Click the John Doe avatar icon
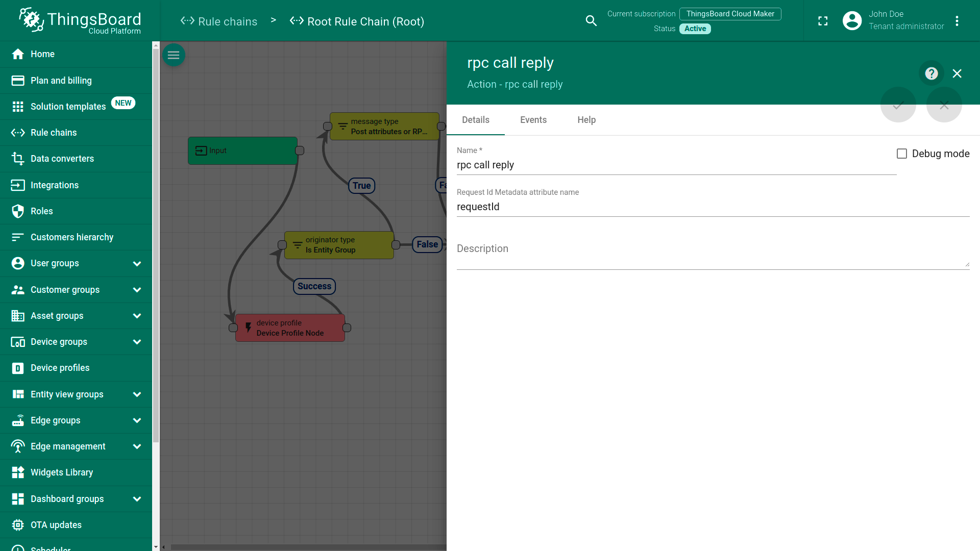Screen dimensions: 980x551 pos(852,21)
